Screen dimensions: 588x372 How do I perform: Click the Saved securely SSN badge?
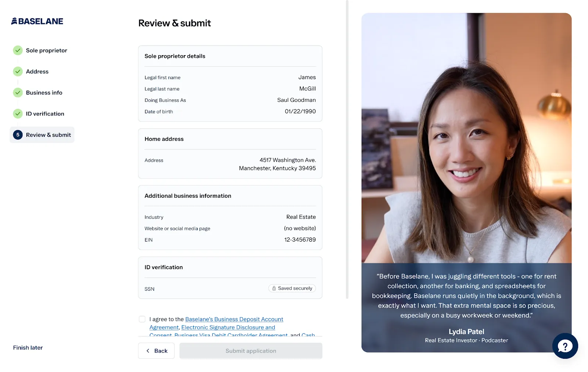click(292, 289)
